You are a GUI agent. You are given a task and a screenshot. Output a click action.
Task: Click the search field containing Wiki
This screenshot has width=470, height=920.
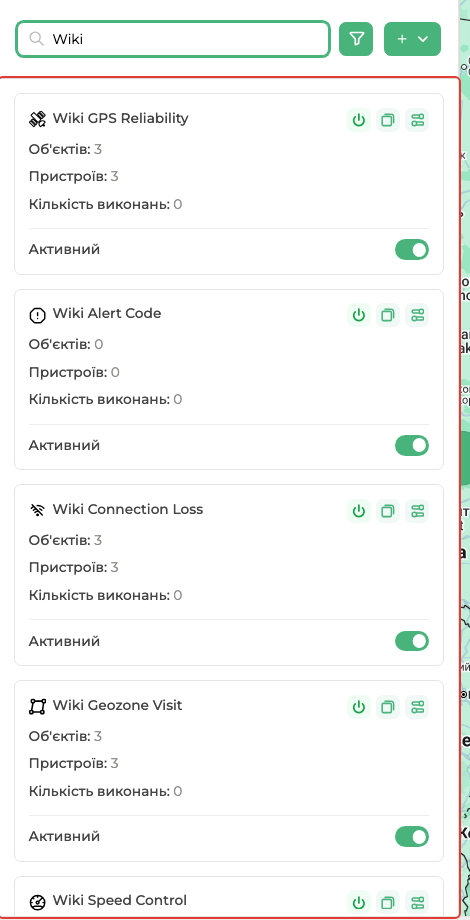173,39
